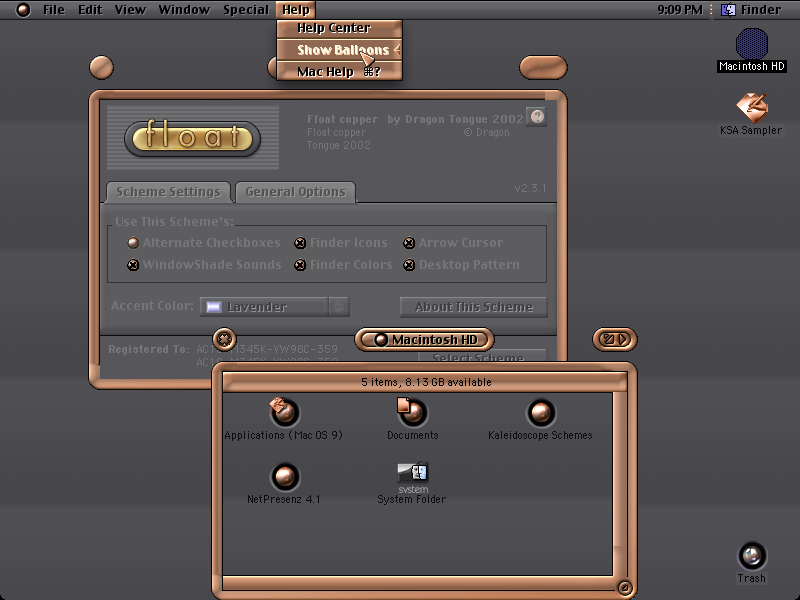800x600 pixels.
Task: Click the Finder window vertical scrollbar
Action: 619,484
